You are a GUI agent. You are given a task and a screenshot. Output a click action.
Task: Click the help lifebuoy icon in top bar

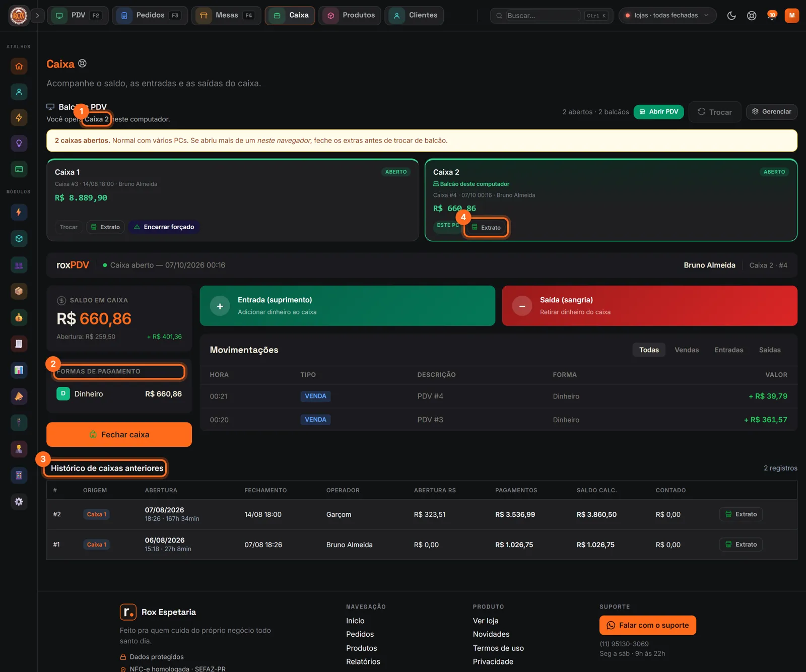tap(752, 16)
